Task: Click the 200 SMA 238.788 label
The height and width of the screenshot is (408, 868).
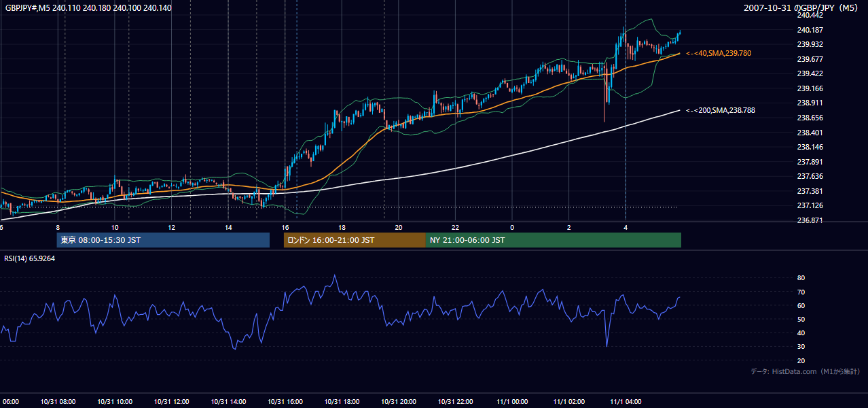Action: pyautogui.click(x=721, y=110)
